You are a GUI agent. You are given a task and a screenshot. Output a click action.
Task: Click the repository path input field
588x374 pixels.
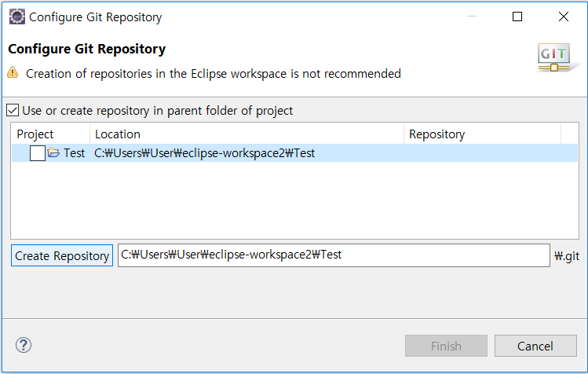334,255
